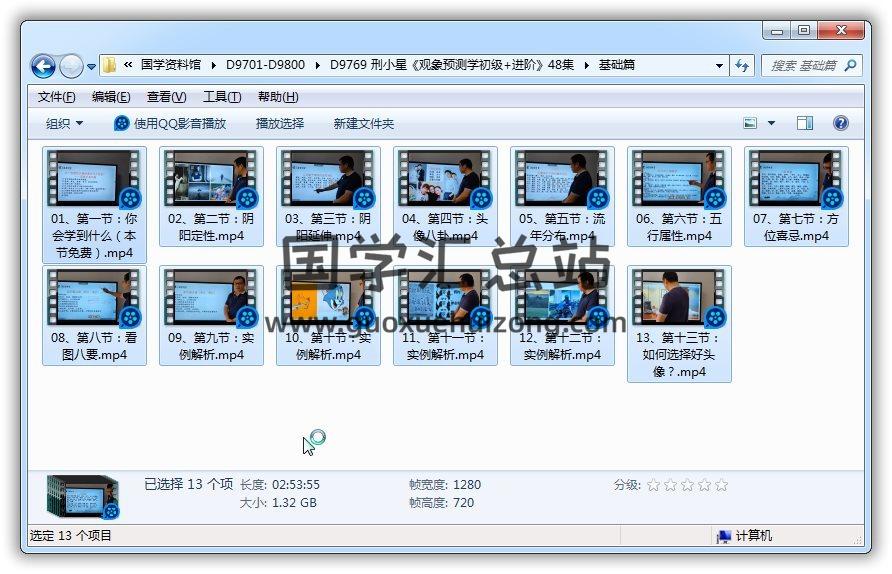Open the address bar history dropdown
Screen dimensions: 892x574
pos(719,66)
